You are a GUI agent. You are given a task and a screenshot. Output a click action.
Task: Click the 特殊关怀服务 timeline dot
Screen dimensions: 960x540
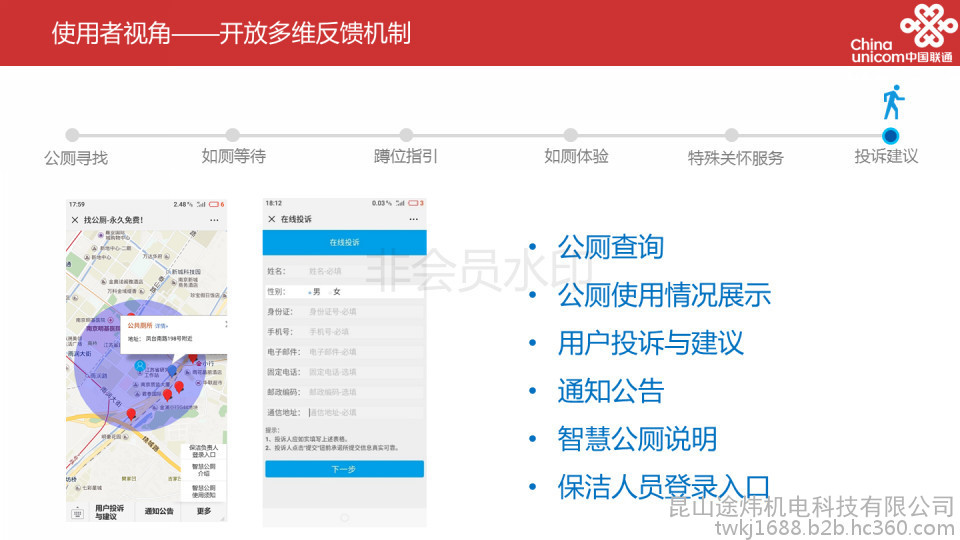(x=732, y=135)
